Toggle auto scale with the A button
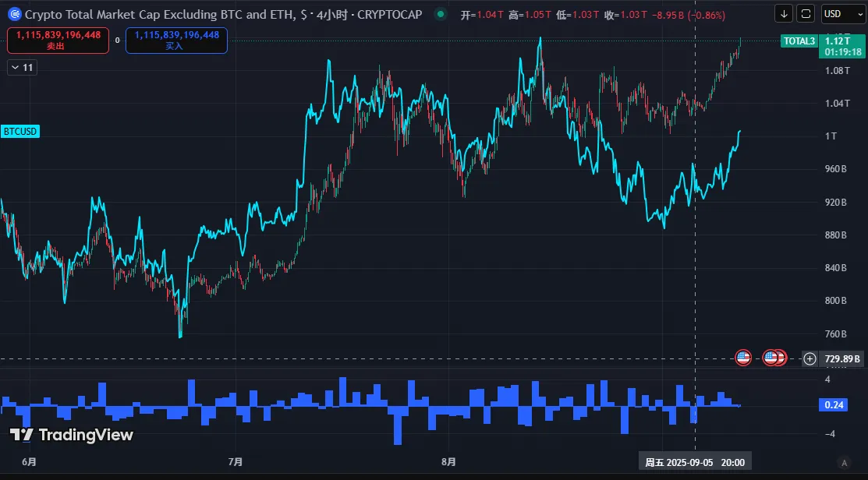 pyautogui.click(x=843, y=462)
